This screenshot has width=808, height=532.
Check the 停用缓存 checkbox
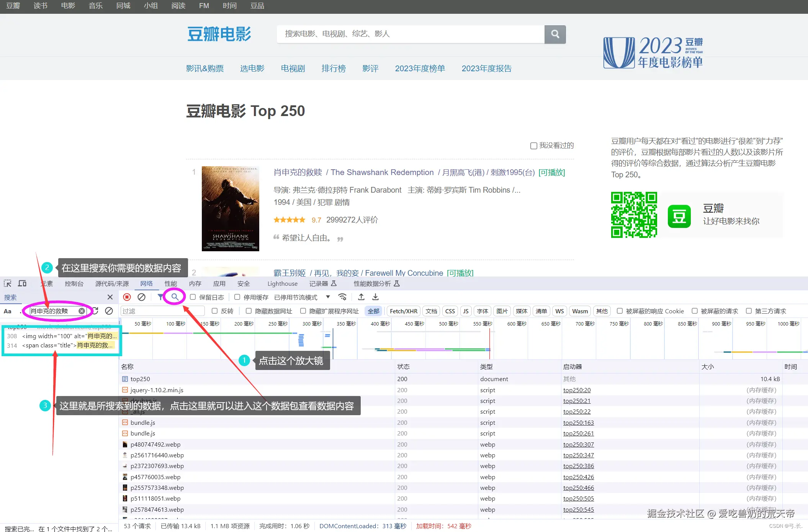coord(237,297)
